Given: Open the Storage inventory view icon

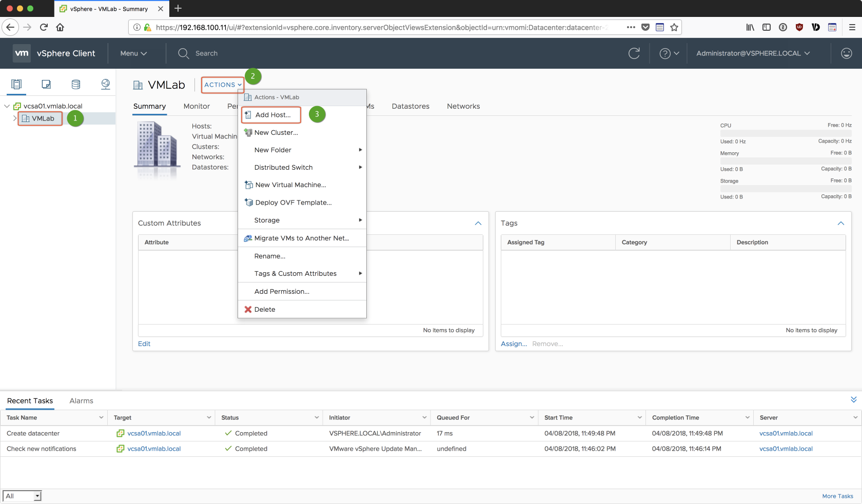Looking at the screenshot, I should pyautogui.click(x=76, y=84).
